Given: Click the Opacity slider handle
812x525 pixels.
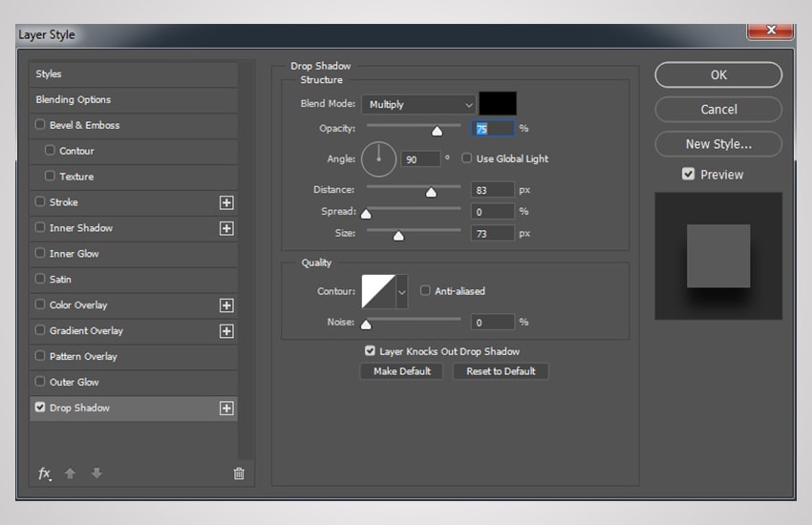Looking at the screenshot, I should pos(438,131).
